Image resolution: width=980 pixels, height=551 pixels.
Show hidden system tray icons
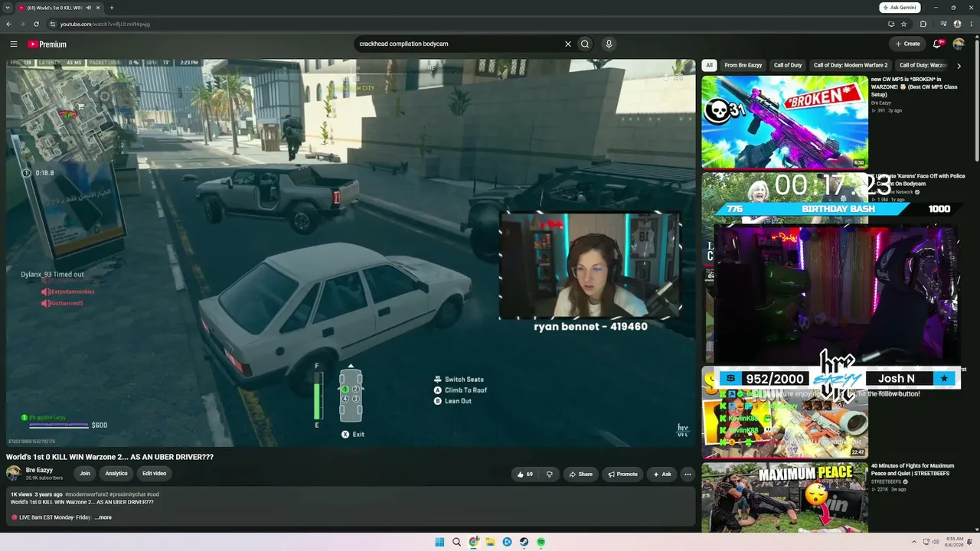click(915, 543)
